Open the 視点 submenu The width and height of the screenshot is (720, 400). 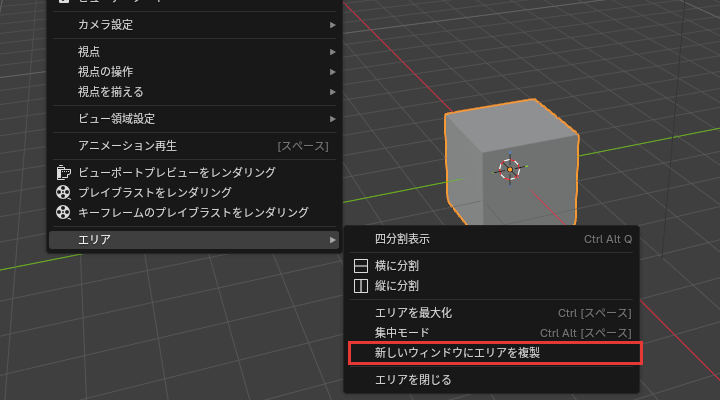click(x=194, y=52)
